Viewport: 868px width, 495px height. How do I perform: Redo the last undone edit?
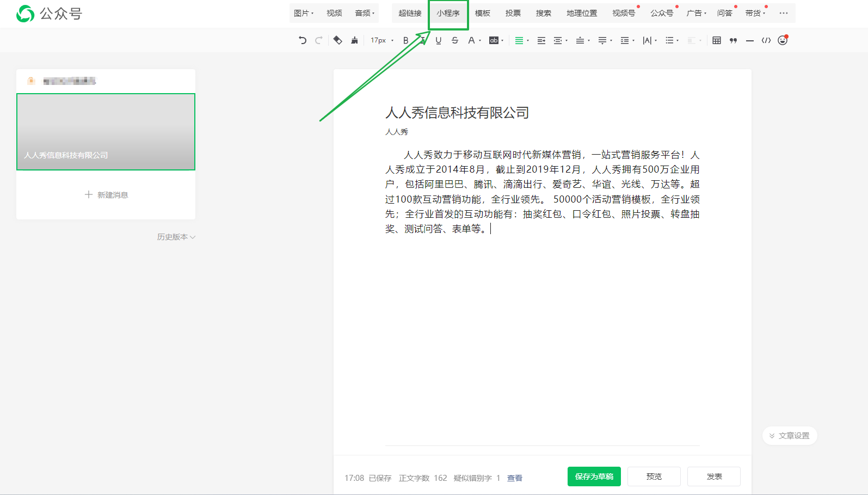(x=319, y=40)
